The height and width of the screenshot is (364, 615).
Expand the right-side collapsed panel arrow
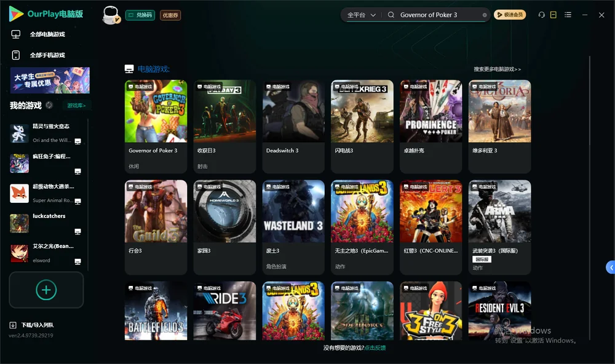tap(611, 267)
